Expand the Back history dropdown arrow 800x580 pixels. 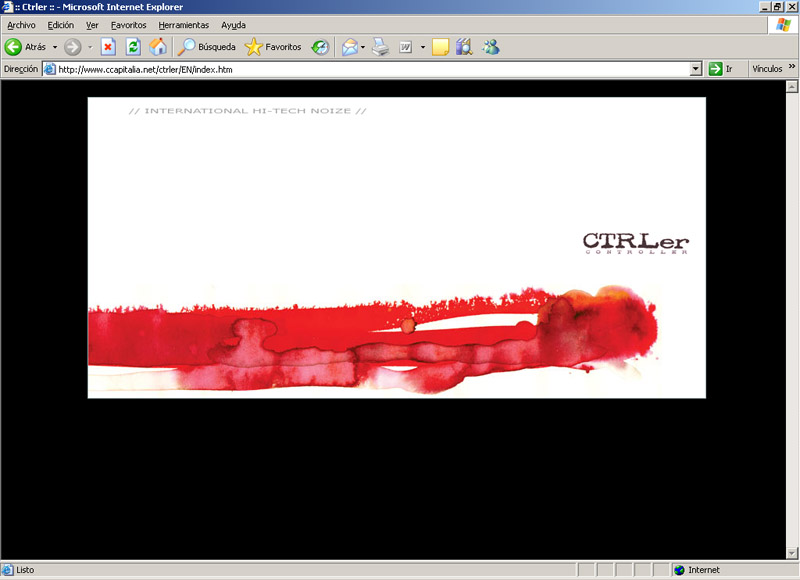coord(55,47)
